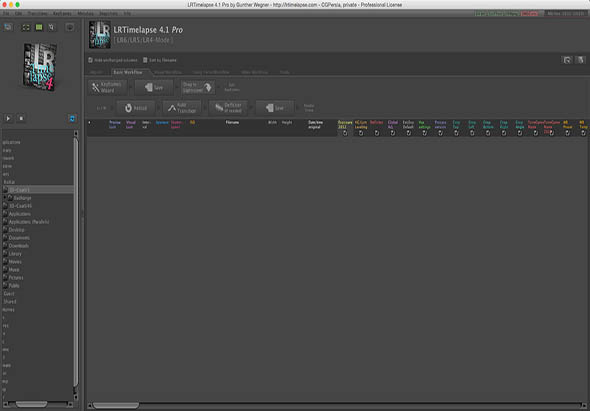Image resolution: width=590 pixels, height=411 pixels.
Task: Click the green rectangle icon above preview
Action: (x=39, y=27)
